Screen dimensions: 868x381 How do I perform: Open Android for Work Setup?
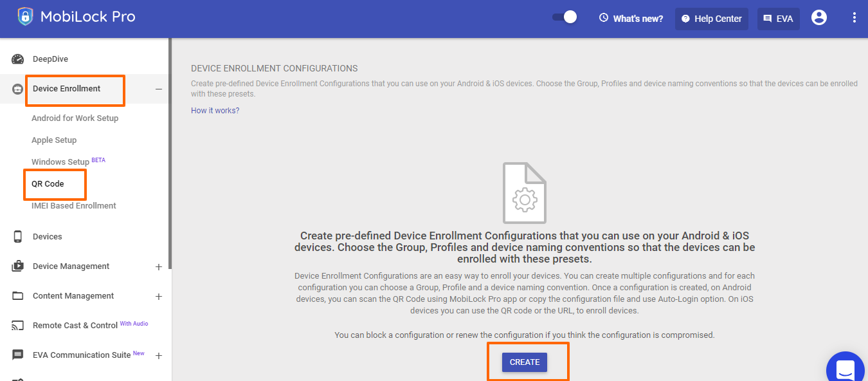click(75, 118)
